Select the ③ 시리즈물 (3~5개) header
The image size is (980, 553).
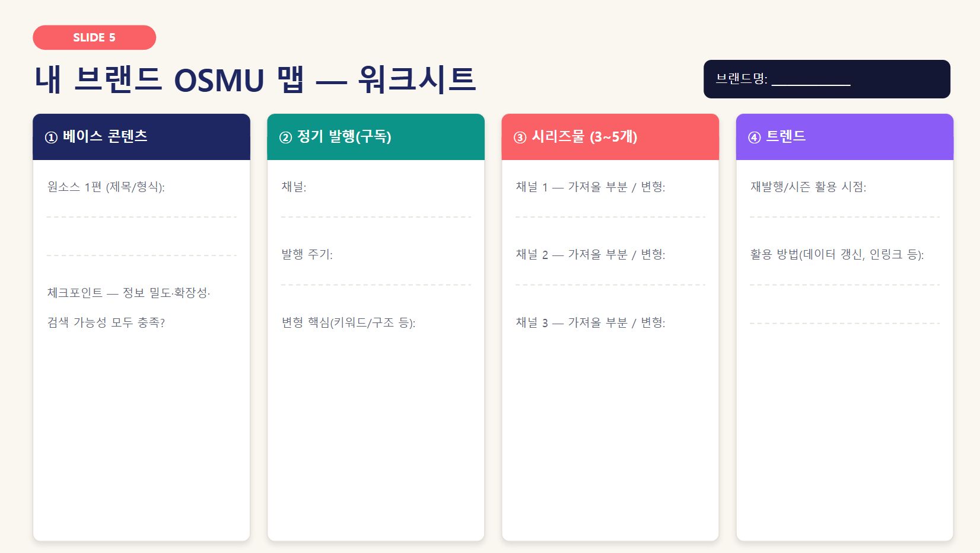tap(610, 137)
